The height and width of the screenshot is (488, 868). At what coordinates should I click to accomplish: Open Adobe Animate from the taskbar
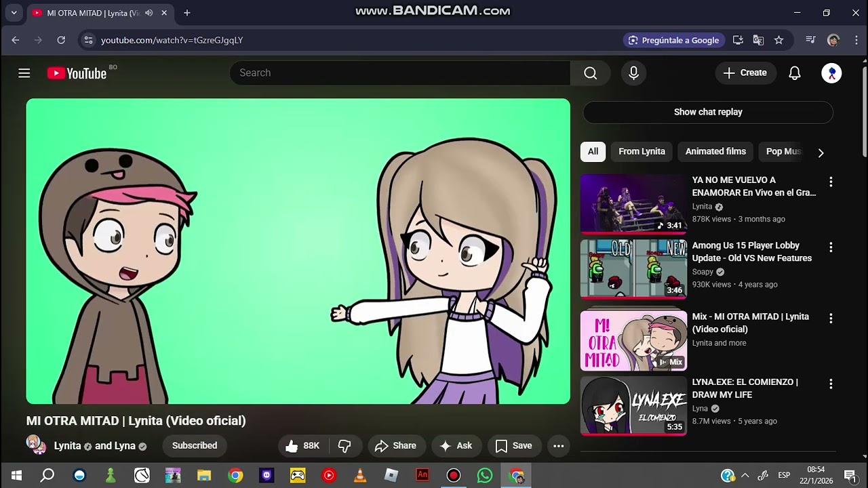point(422,475)
